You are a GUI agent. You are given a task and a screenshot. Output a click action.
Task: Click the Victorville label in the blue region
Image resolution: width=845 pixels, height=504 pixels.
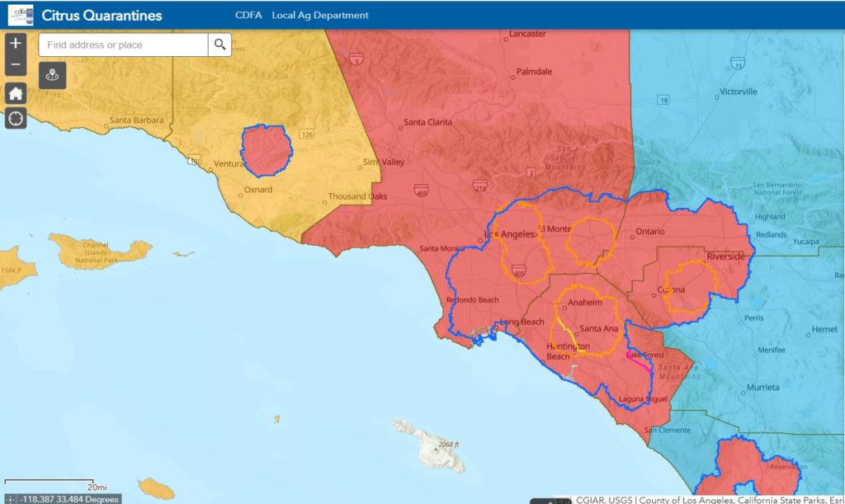(738, 92)
